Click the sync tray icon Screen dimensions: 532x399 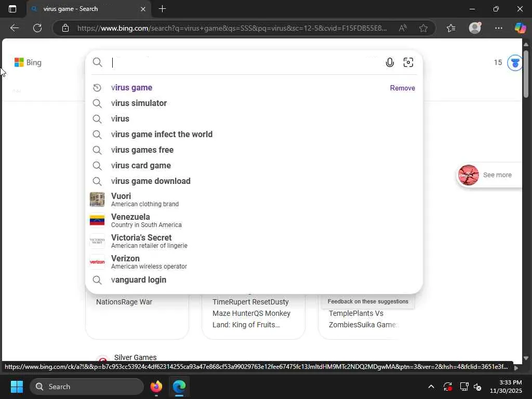tap(447, 387)
